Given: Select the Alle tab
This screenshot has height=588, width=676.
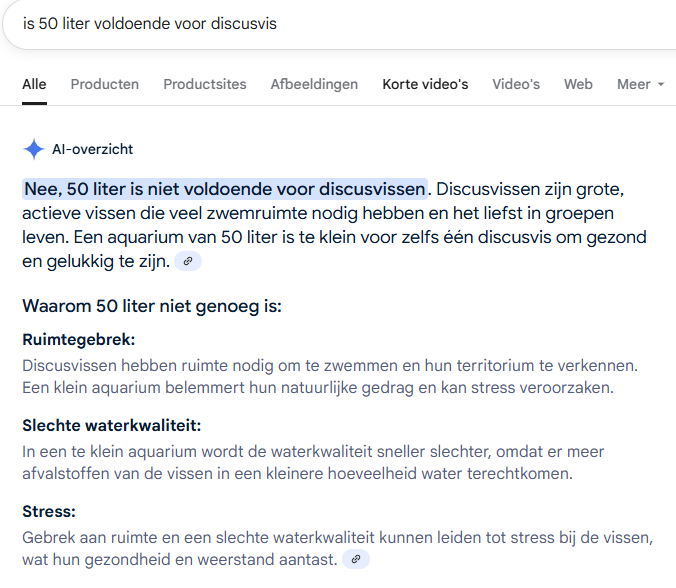Looking at the screenshot, I should tap(34, 84).
